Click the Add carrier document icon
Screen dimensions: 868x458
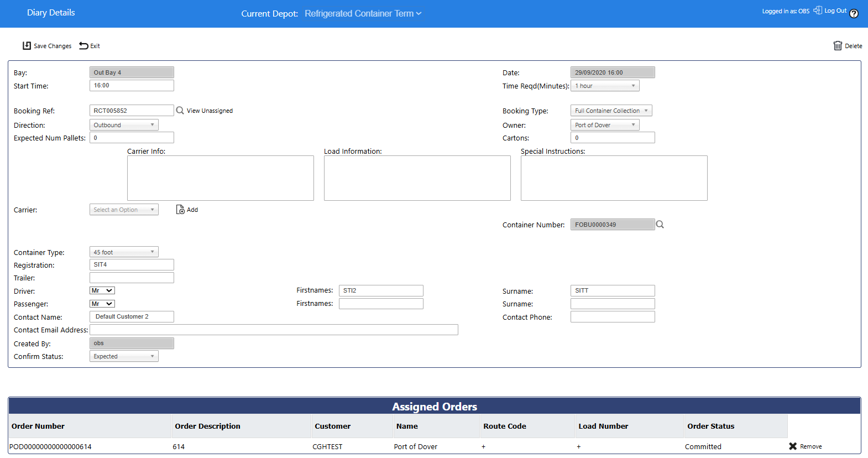(180, 210)
